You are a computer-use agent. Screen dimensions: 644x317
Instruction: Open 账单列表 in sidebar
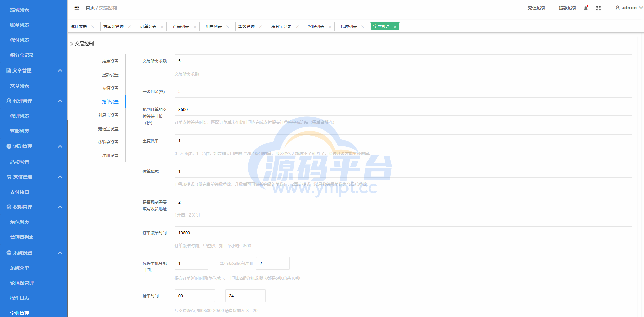(x=20, y=25)
